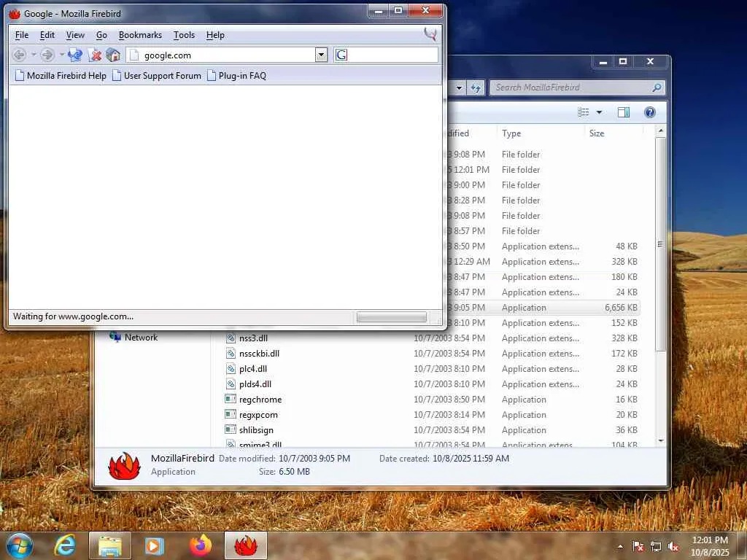Click the Google search engine icon
Viewport: 747px width, 560px height.
341,55
